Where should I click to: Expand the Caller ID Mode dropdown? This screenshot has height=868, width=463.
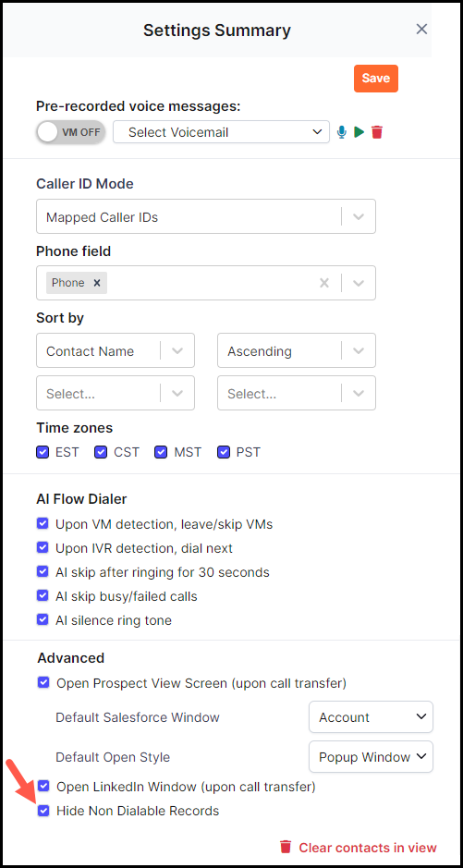click(x=206, y=216)
